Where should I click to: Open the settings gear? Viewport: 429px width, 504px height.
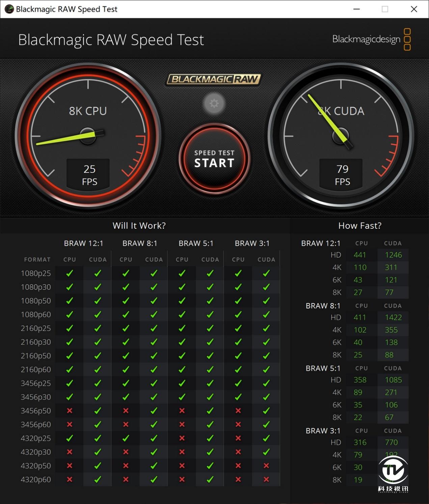tap(214, 103)
